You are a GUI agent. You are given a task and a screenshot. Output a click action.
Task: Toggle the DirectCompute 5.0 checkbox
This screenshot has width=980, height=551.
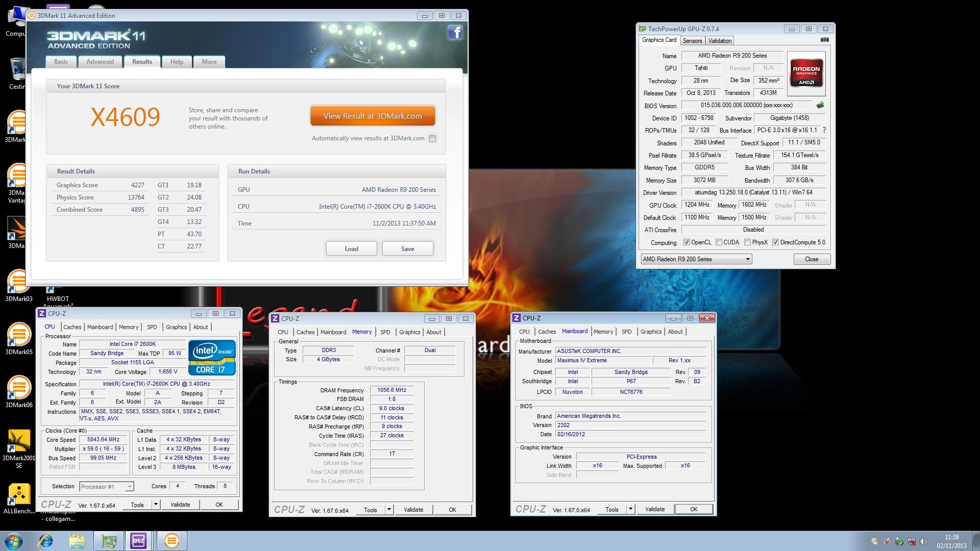pos(775,242)
